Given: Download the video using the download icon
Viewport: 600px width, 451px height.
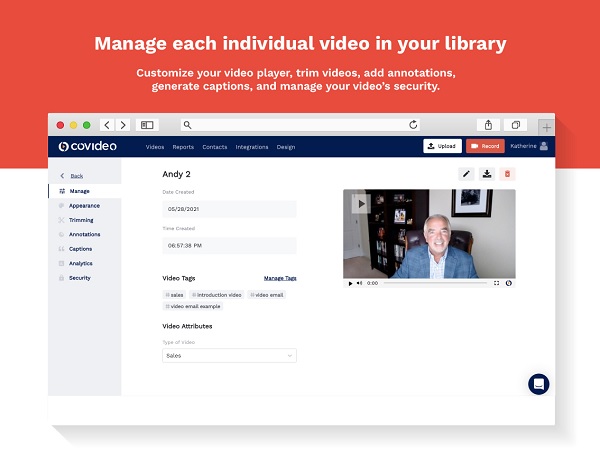Looking at the screenshot, I should click(487, 174).
